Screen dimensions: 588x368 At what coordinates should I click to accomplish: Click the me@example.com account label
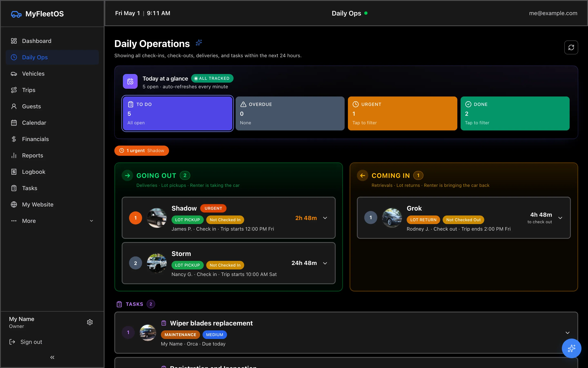pos(553,13)
